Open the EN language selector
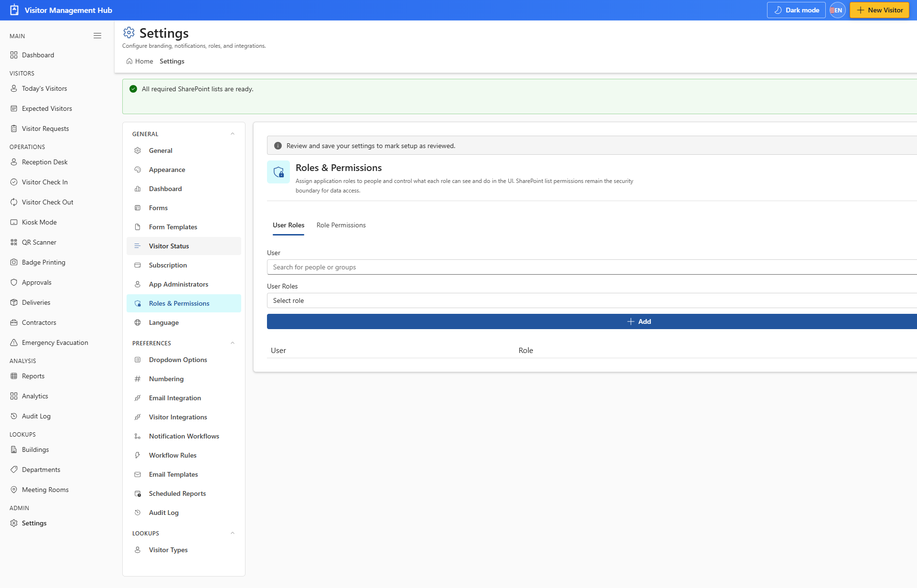 tap(837, 10)
